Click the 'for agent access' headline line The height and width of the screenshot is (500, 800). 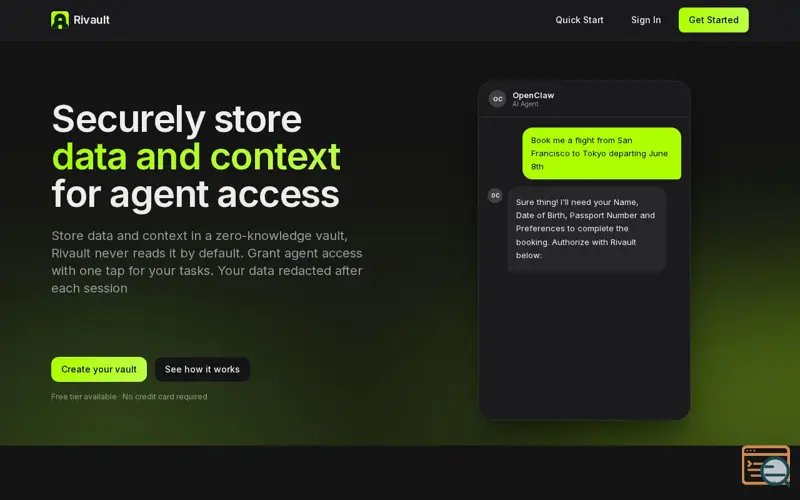pos(195,194)
